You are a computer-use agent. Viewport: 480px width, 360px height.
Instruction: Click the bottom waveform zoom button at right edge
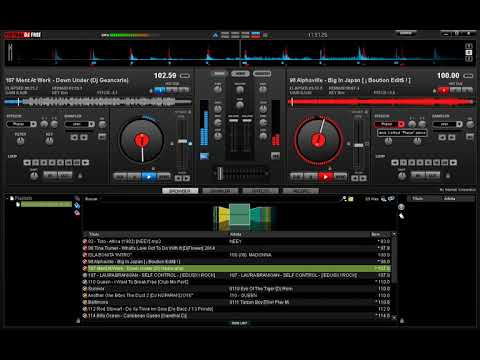coord(469,59)
